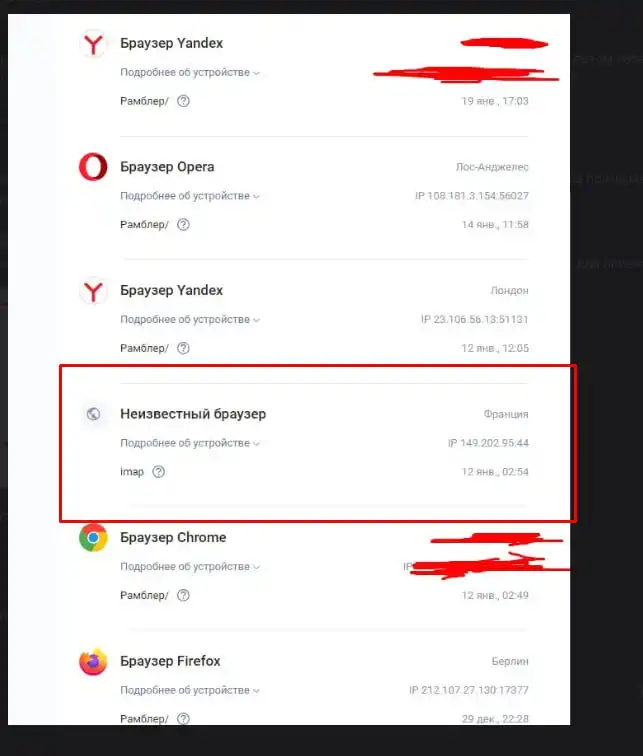Click the IP 149.202.95.44 address text
The width and height of the screenshot is (643, 756).
pos(488,443)
